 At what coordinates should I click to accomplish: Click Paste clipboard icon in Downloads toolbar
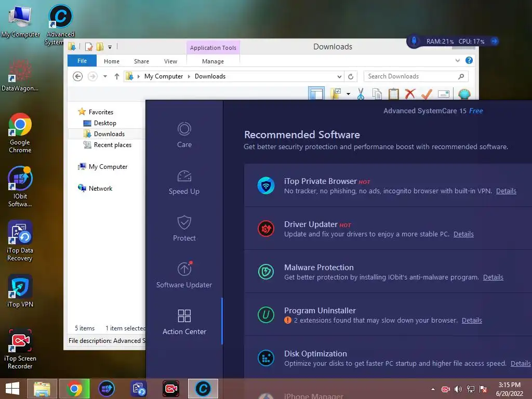point(394,94)
